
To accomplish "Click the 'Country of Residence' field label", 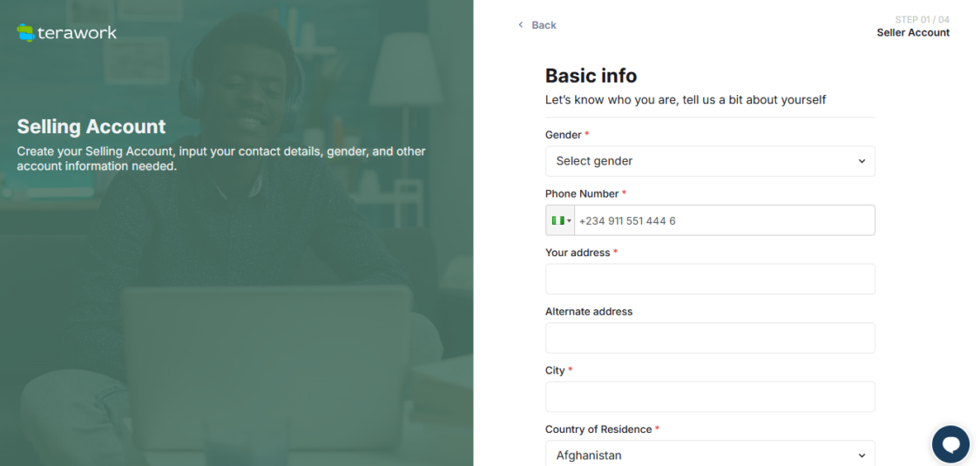I will pos(598,429).
